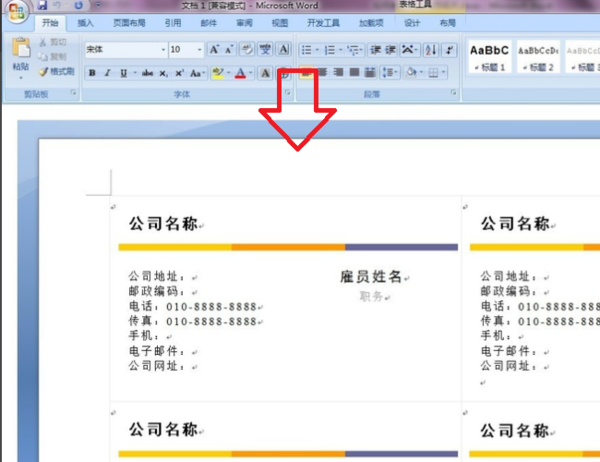Expand the font size 10 dropdown
Viewport: 600px width, 462px height.
(199, 50)
